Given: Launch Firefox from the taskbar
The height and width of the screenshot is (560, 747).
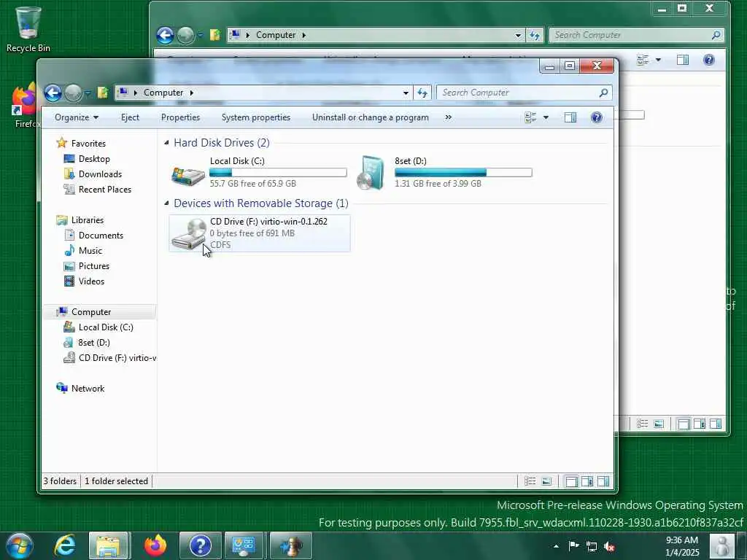Looking at the screenshot, I should tap(155, 545).
